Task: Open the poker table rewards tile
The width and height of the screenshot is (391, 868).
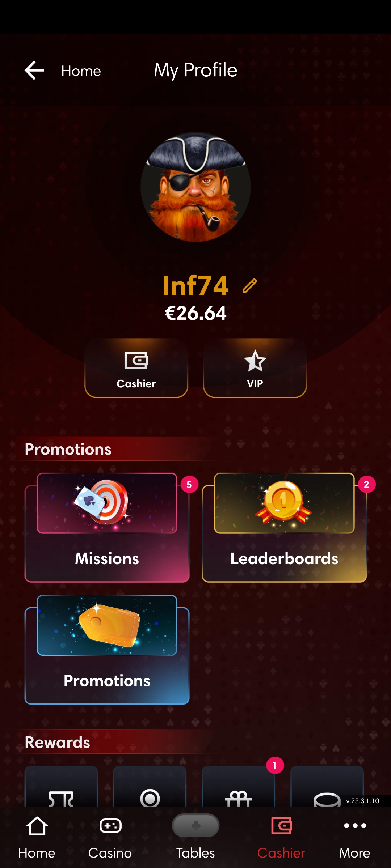Action: pyautogui.click(x=61, y=786)
